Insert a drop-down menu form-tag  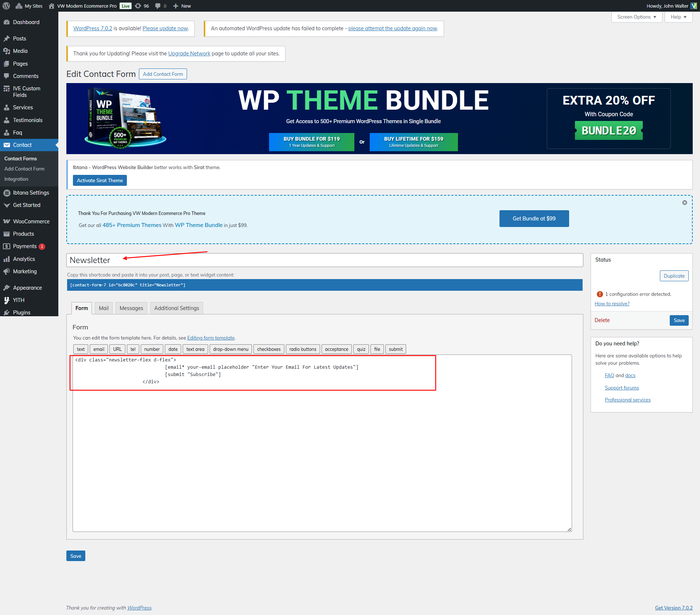[231, 349]
